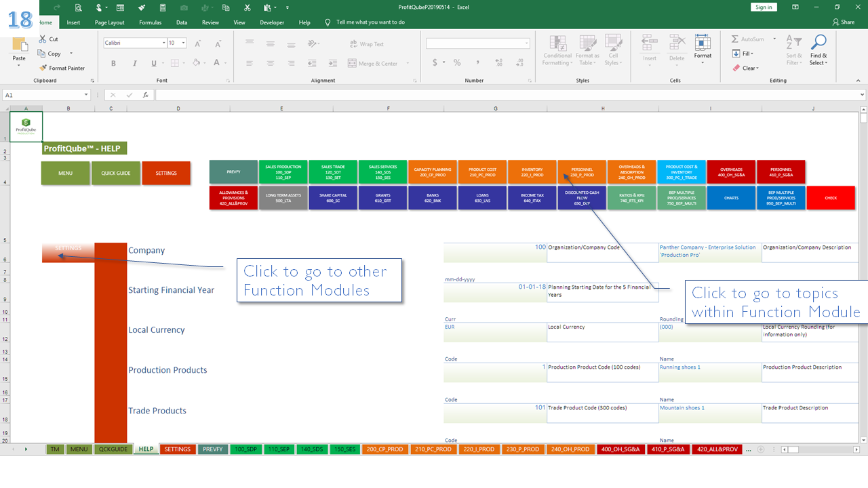The image size is (868, 488).
Task: Open the Fill Color dropdown arrow
Action: click(x=205, y=64)
